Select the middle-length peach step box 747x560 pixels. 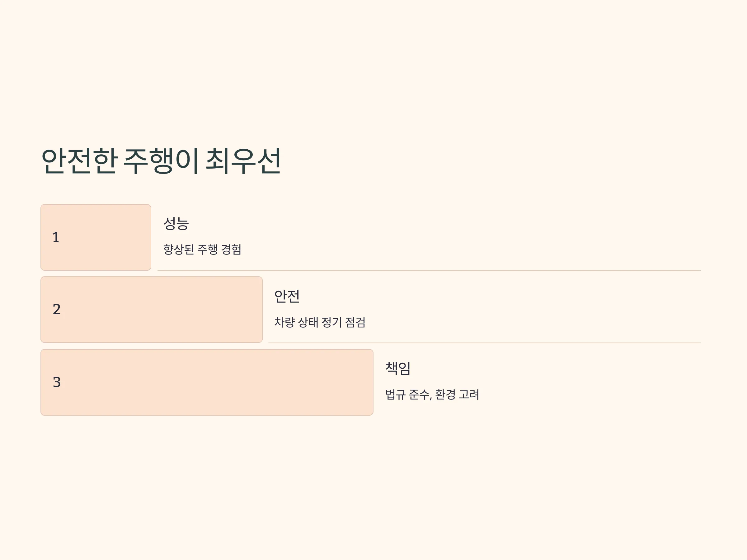pyautogui.click(x=152, y=310)
